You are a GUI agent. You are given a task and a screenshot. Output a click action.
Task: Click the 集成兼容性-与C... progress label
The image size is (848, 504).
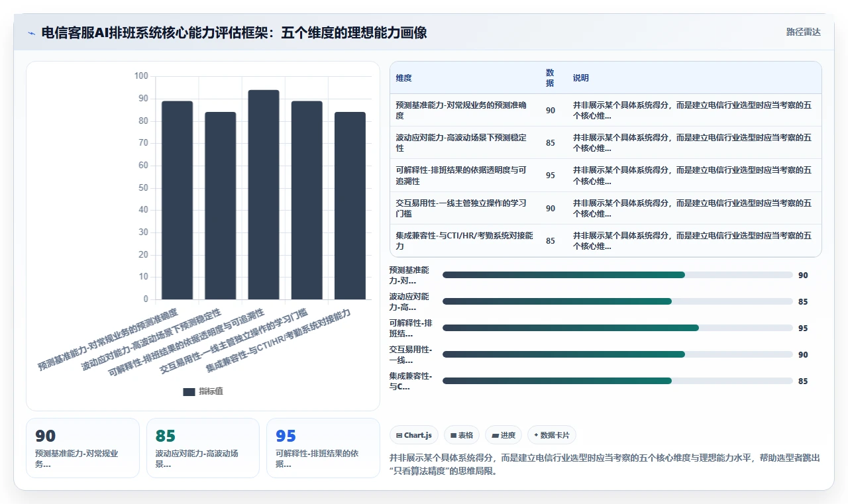(410, 381)
